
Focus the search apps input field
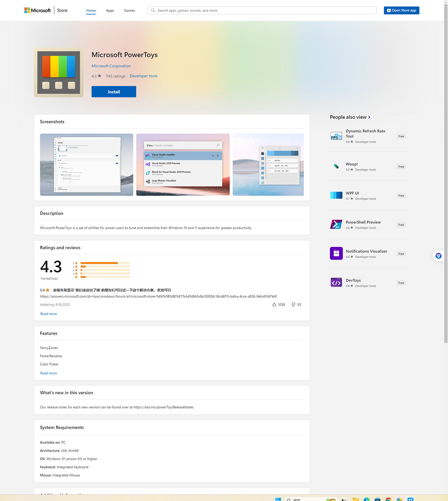262,10
